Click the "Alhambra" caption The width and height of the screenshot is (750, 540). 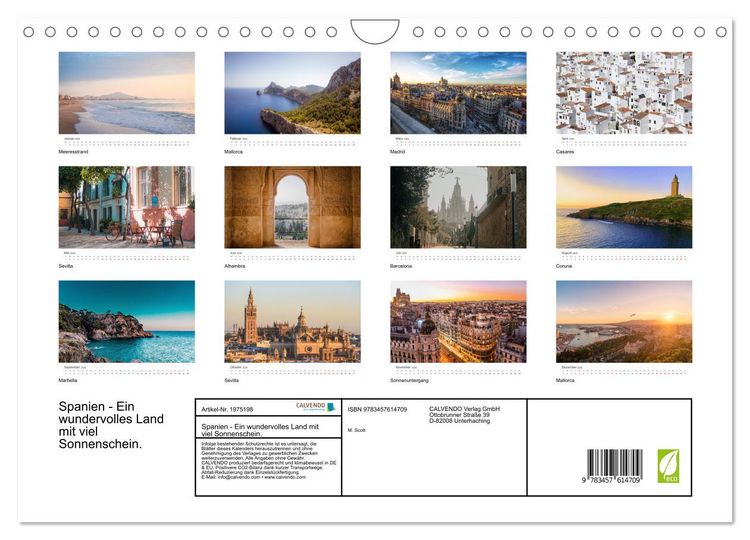point(235,266)
